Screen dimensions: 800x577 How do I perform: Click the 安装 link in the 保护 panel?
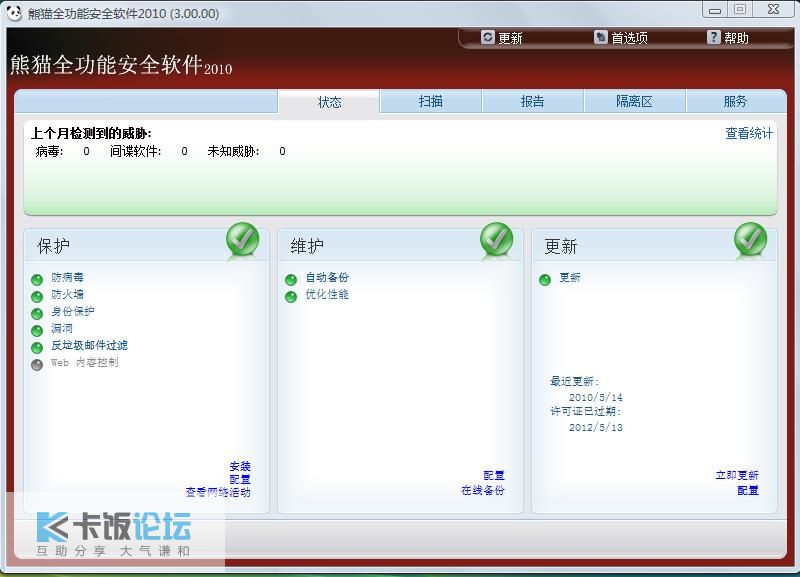(240, 466)
